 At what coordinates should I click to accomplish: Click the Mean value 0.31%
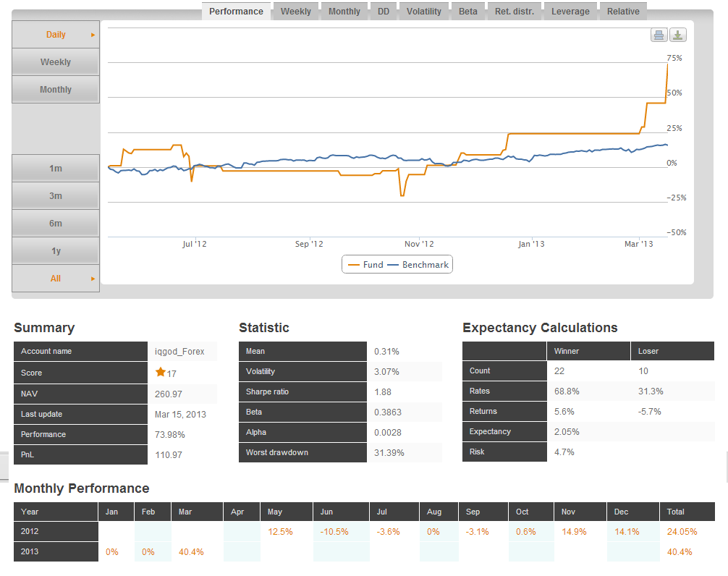tap(386, 352)
